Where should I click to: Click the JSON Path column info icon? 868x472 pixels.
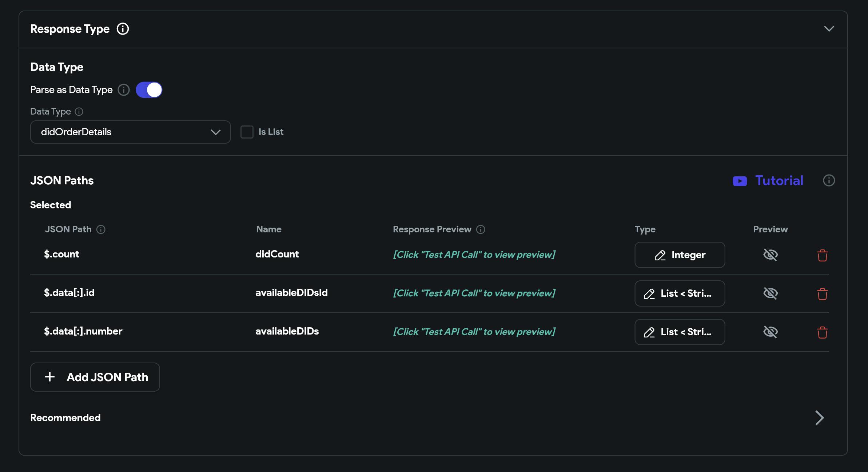point(101,229)
